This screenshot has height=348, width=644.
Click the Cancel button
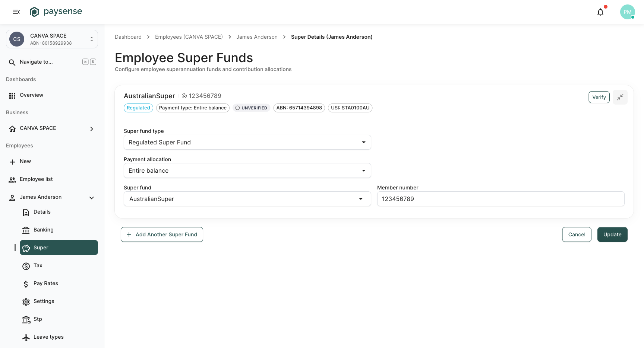tap(577, 234)
